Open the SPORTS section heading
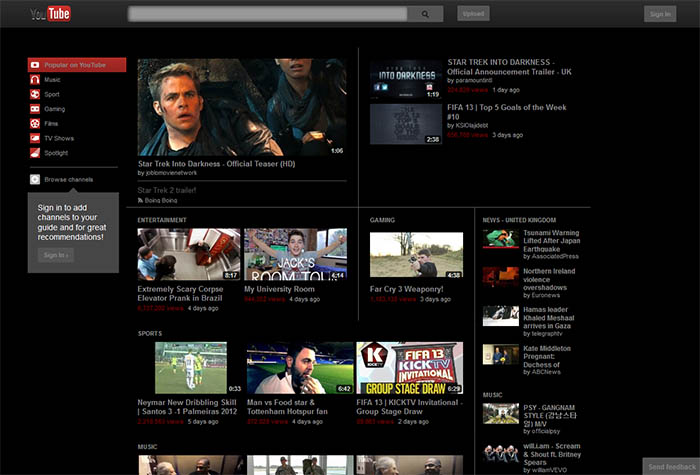This screenshot has height=475, width=700. point(150,333)
